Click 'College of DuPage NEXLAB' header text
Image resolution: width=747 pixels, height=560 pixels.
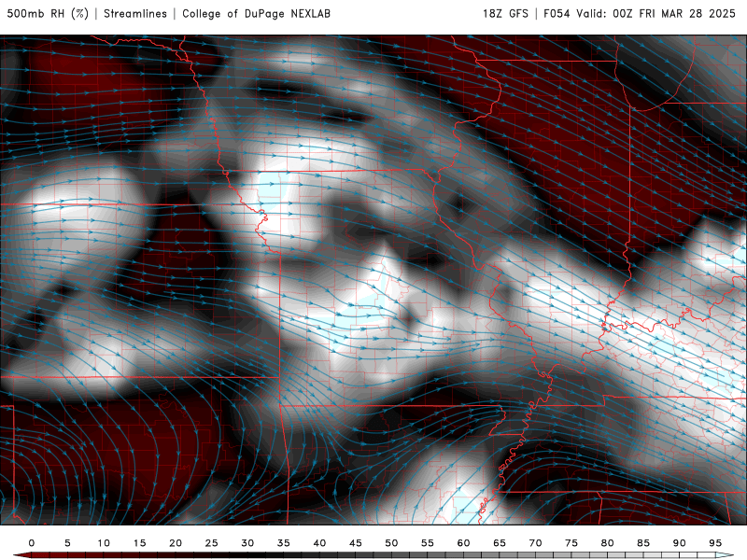click(x=256, y=13)
